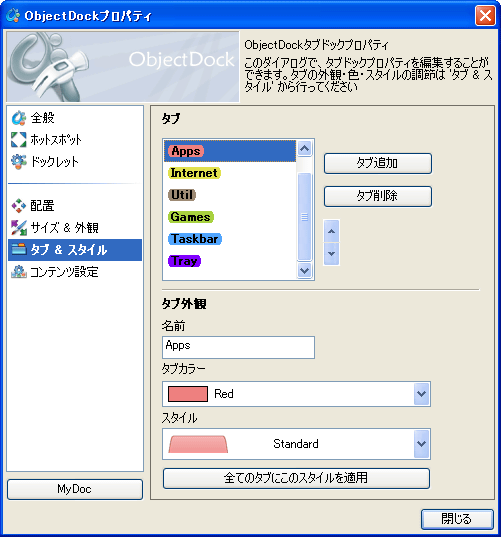Screen dimensions: 501x537
Task: Apply this style to all tabs
Action: [296, 478]
